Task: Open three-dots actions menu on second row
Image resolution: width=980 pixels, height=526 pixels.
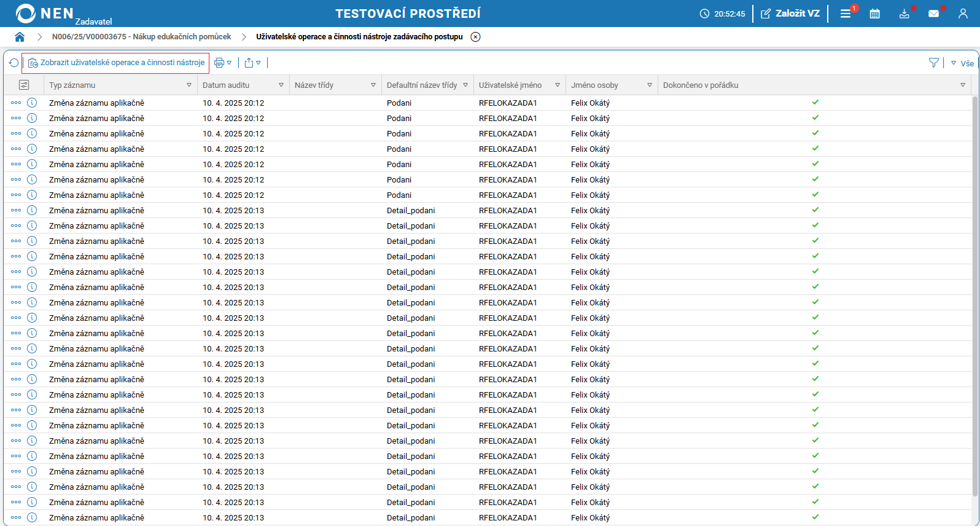Action: (x=16, y=118)
